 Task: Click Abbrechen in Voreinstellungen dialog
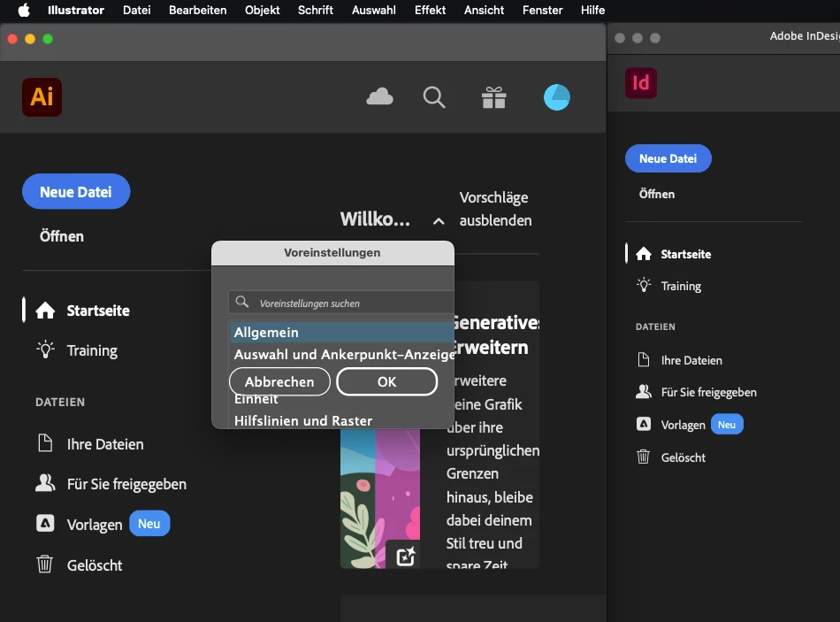point(279,381)
